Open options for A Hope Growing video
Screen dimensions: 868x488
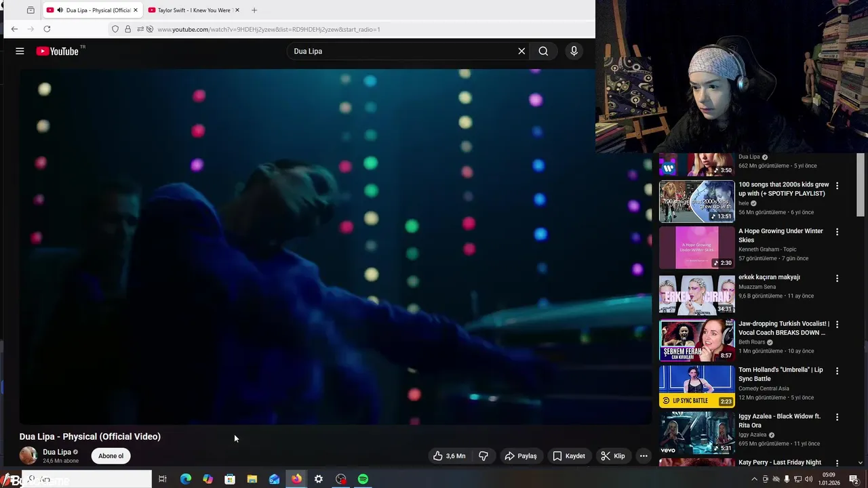click(x=837, y=232)
